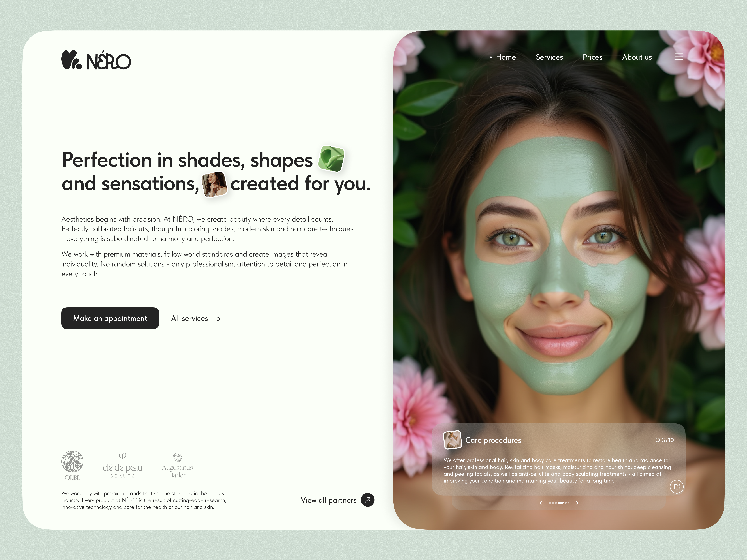
Task: Follow the All services link
Action: [196, 318]
